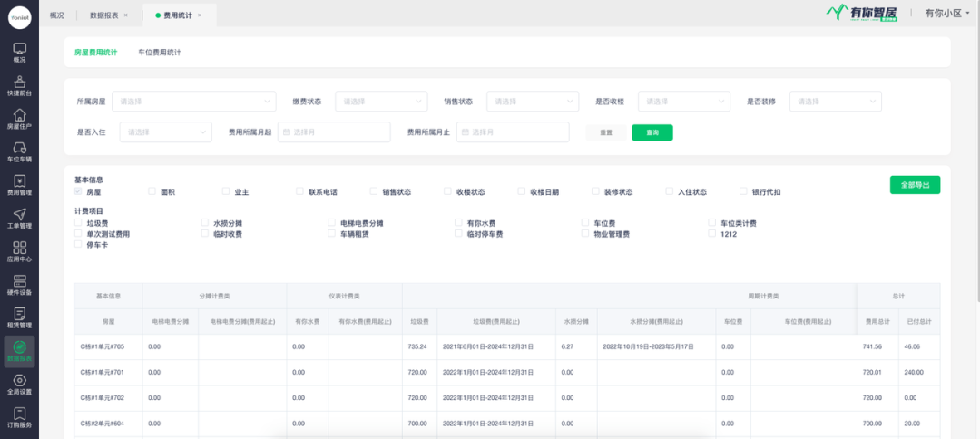
Task: Switch to the 概况 top tab
Action: tap(57, 15)
